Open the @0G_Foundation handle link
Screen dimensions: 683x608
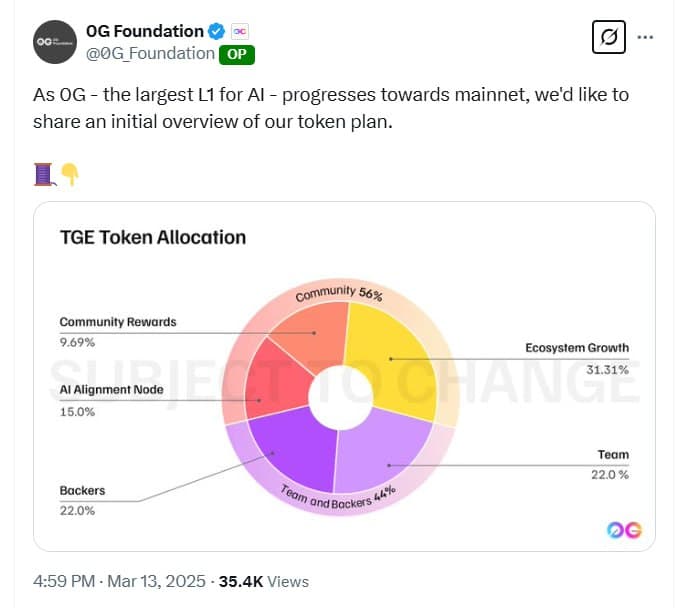coord(150,54)
